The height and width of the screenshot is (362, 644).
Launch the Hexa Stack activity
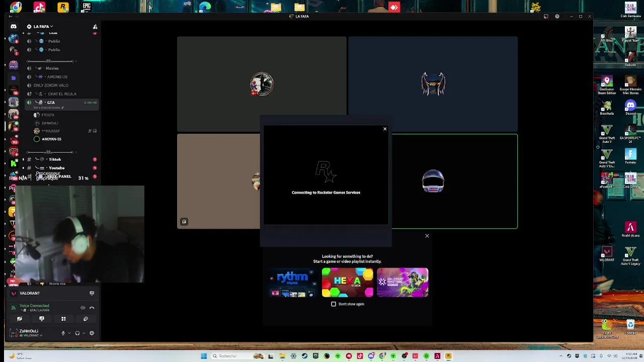pyautogui.click(x=348, y=283)
